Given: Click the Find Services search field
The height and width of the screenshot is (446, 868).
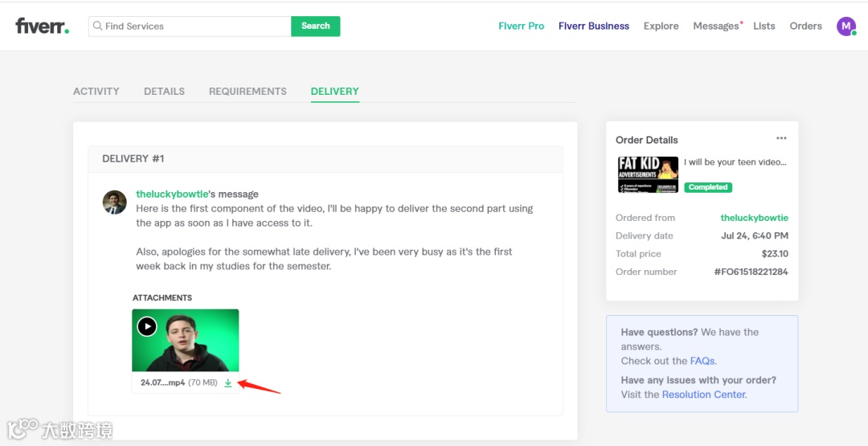Looking at the screenshot, I should coord(190,26).
